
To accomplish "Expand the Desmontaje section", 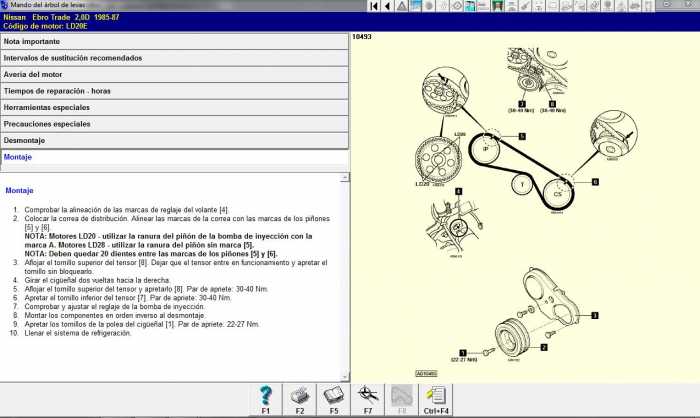I will [174, 140].
